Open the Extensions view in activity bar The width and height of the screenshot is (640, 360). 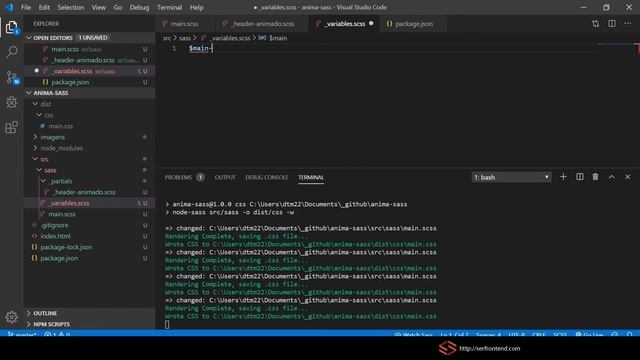coord(11,127)
